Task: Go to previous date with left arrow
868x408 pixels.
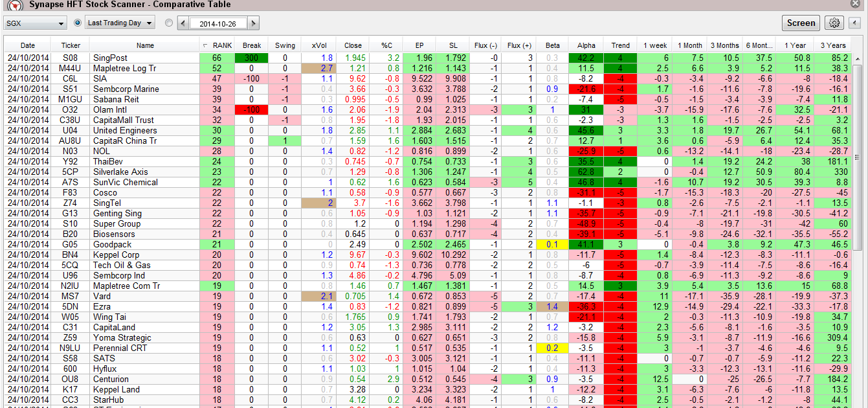Action: click(183, 23)
